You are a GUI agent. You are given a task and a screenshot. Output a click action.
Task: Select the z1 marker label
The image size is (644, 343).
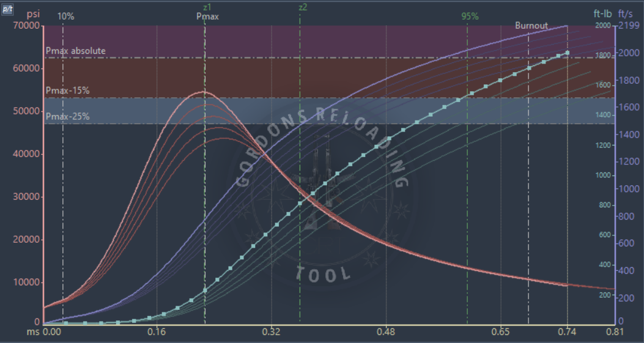click(x=207, y=7)
